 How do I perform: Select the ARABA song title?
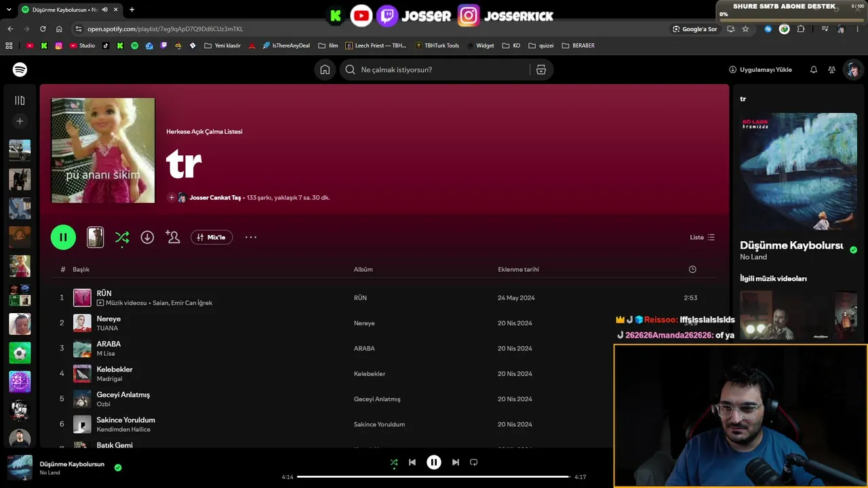pos(108,344)
